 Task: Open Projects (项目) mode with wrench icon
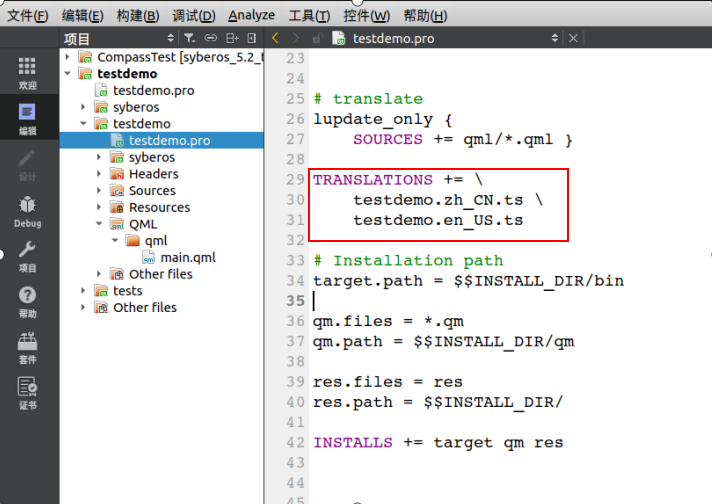[27, 256]
